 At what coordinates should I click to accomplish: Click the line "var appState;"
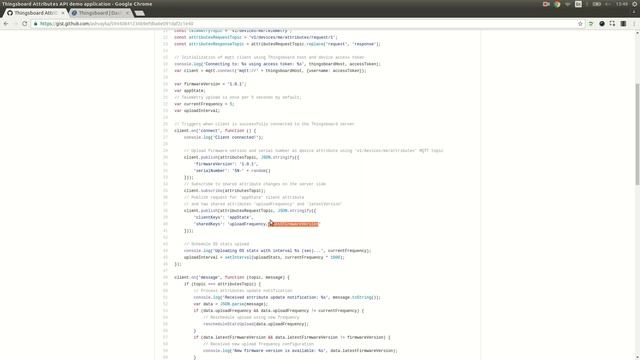click(190, 91)
